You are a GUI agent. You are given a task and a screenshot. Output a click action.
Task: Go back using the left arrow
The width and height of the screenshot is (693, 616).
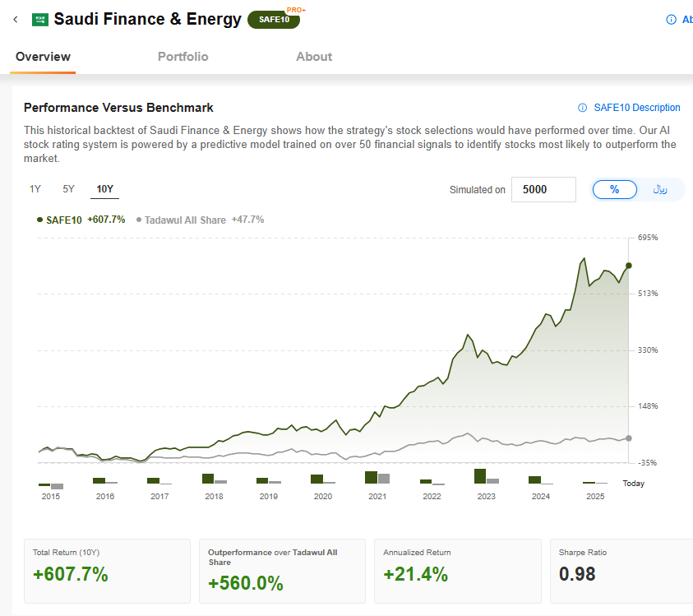tap(16, 20)
